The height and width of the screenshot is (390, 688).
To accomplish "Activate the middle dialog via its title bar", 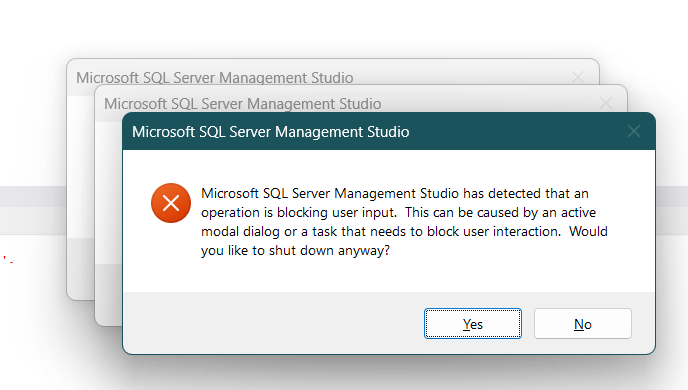I will click(243, 104).
